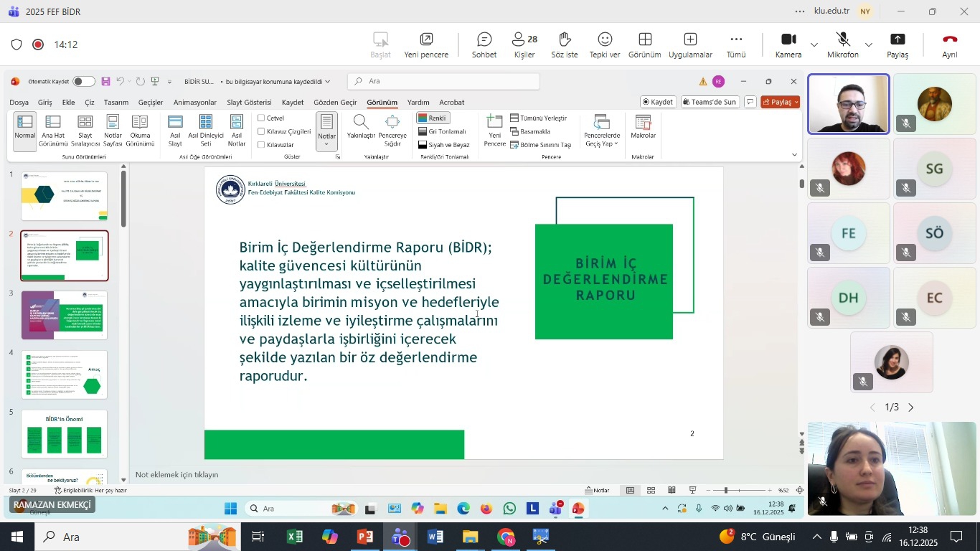Open the Tasarım ribbon tab
The height and width of the screenshot is (551, 980).
tap(116, 103)
